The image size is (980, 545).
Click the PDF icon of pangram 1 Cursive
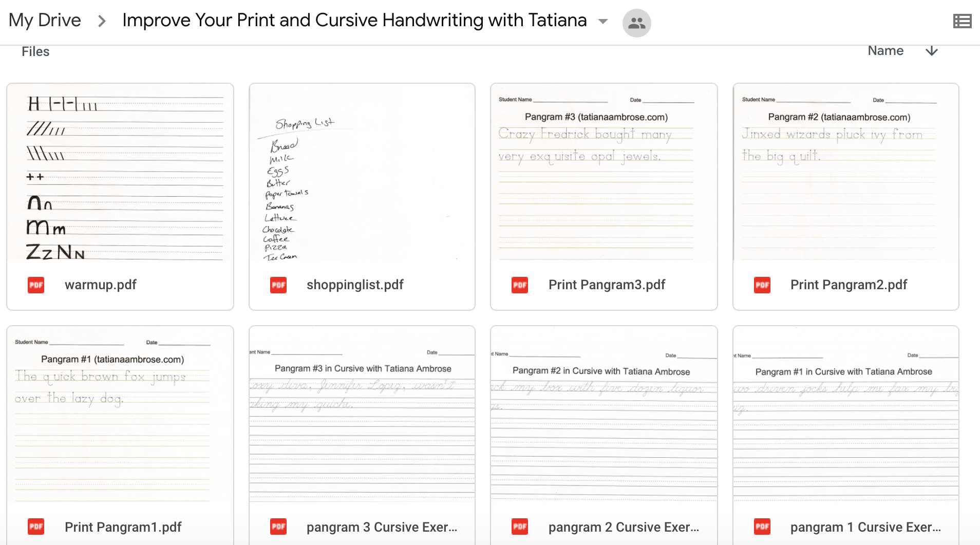(x=762, y=527)
